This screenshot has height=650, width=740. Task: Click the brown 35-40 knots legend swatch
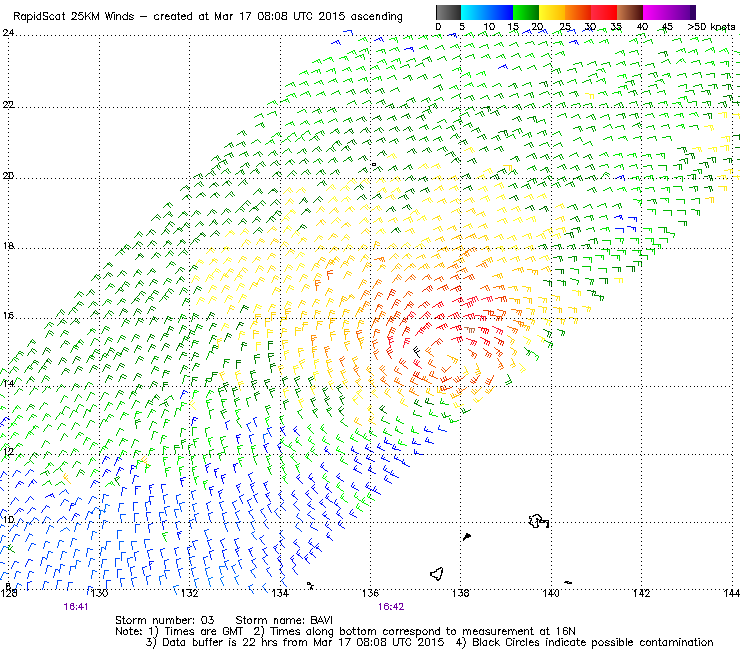click(630, 12)
